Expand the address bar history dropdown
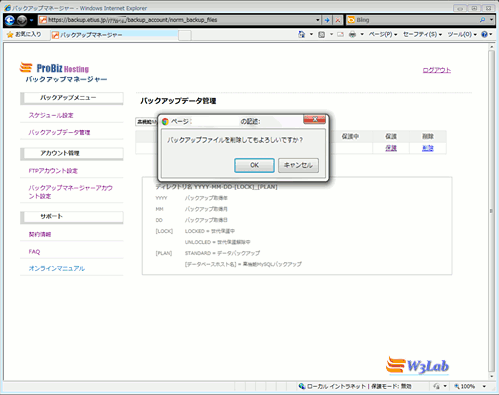 tap(318, 20)
